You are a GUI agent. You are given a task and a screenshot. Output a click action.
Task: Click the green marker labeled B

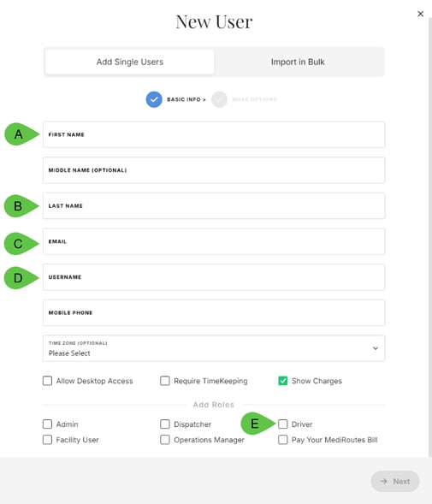pos(21,206)
